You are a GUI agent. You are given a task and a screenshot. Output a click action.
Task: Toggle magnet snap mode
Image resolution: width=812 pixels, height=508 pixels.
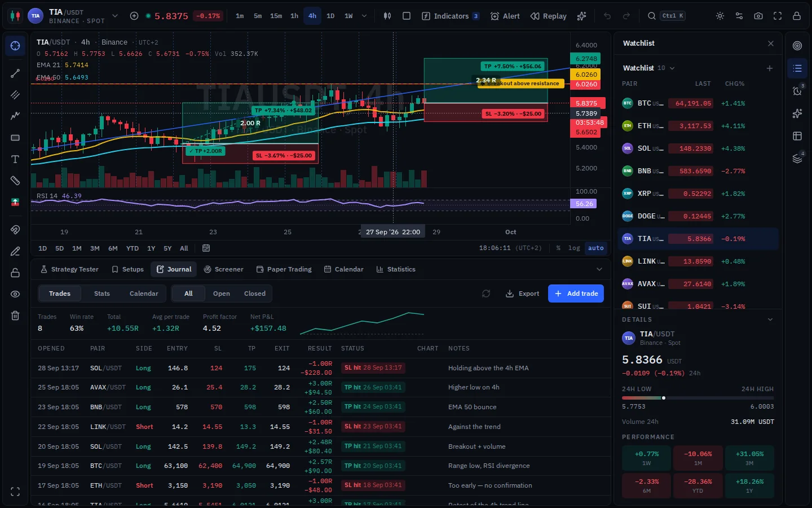click(15, 230)
